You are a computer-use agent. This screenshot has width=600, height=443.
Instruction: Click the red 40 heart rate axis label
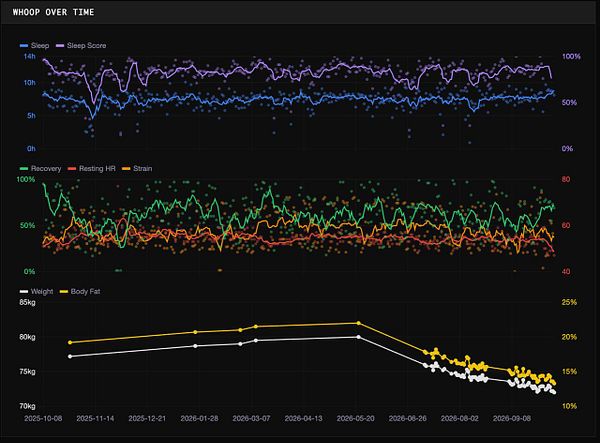tap(566, 272)
